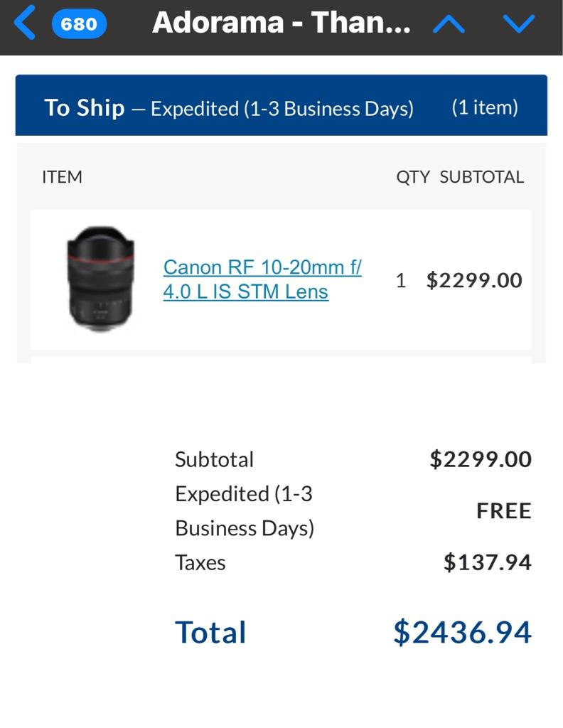
Task: Tap the 680 unread count badge
Action: point(79,23)
